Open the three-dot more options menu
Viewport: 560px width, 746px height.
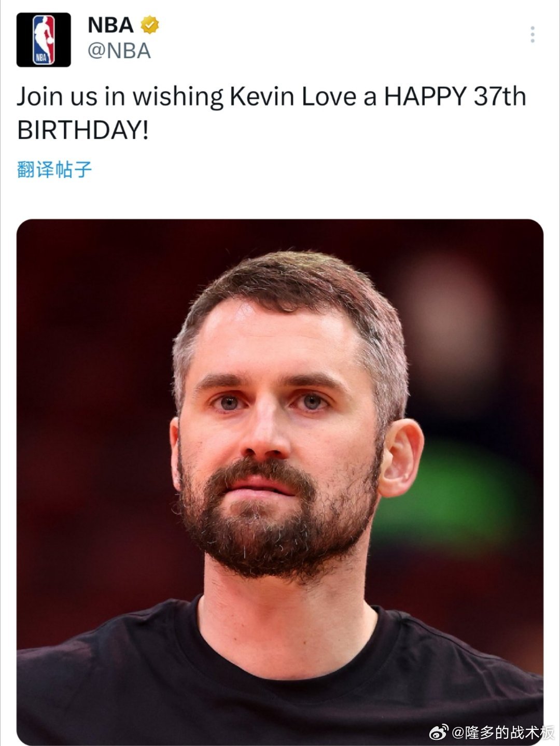pos(533,34)
